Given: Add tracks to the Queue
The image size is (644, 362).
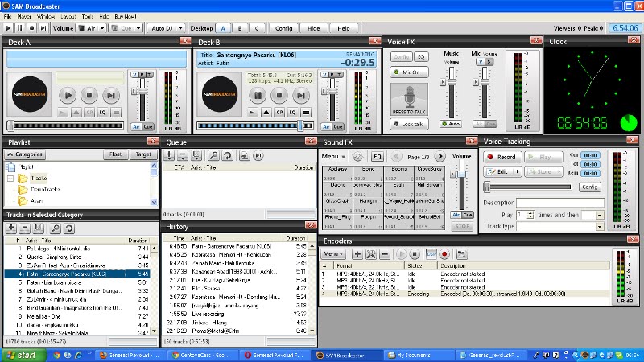Looking at the screenshot, I should tap(169, 155).
